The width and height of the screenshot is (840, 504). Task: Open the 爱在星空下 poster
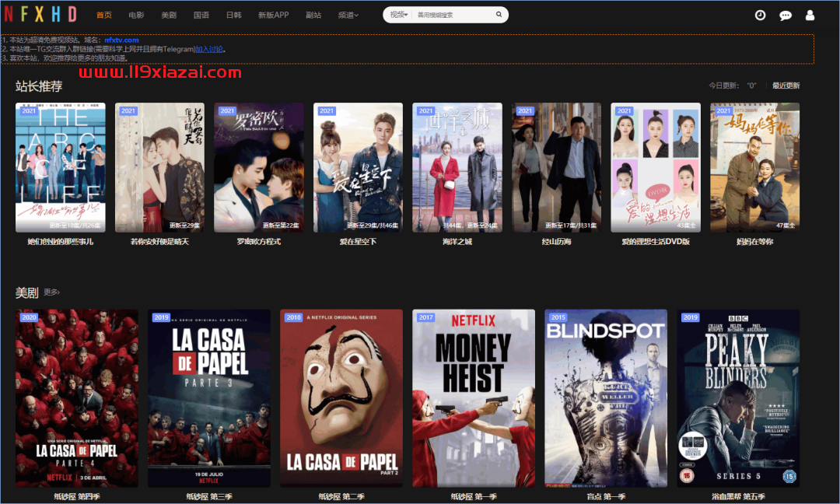358,168
